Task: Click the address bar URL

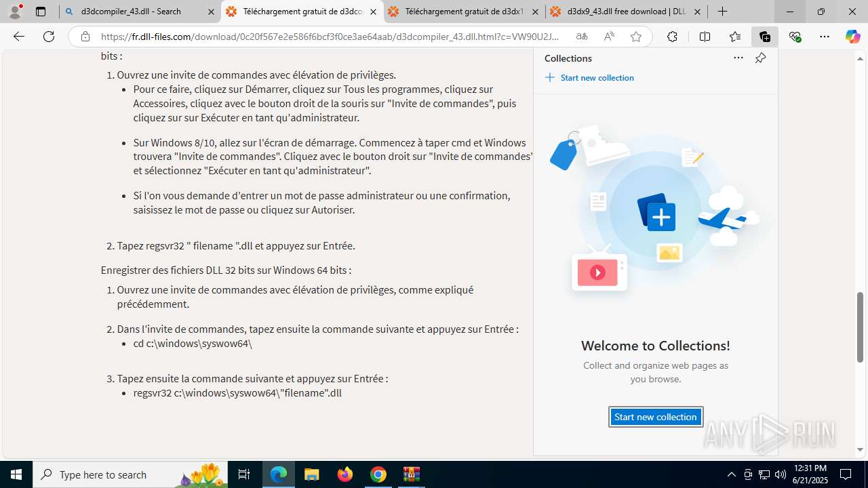Action: [330, 37]
